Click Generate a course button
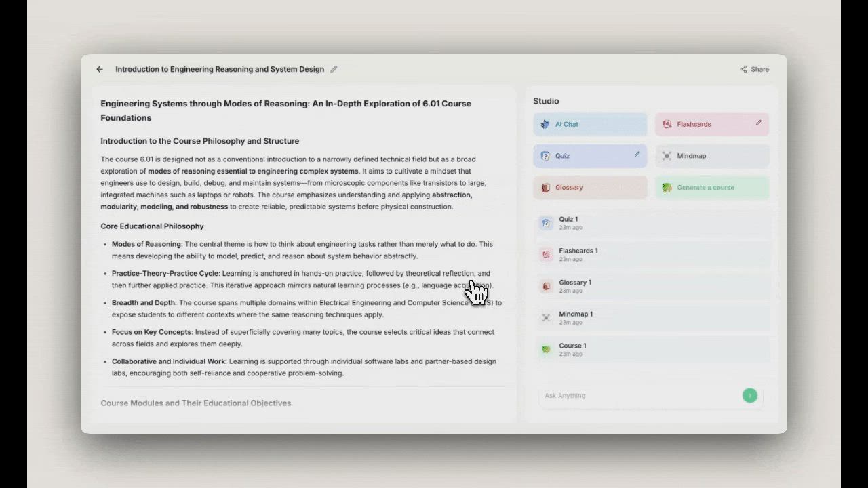The image size is (868, 488). tap(712, 188)
